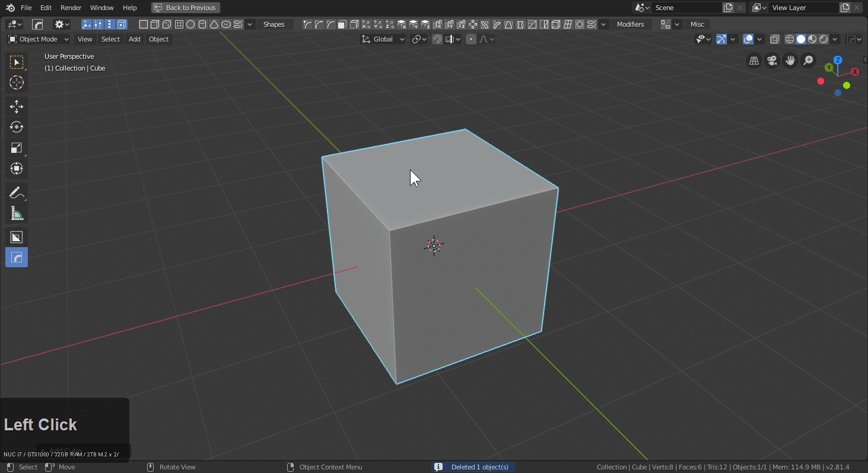This screenshot has width=868, height=473.
Task: Choose the Measure tool
Action: click(16, 213)
